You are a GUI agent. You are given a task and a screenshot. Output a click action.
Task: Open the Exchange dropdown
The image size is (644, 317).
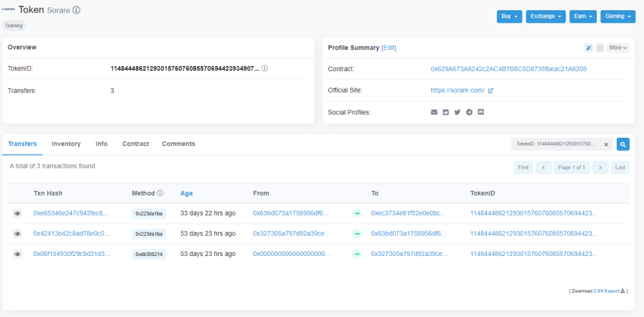pyautogui.click(x=546, y=16)
